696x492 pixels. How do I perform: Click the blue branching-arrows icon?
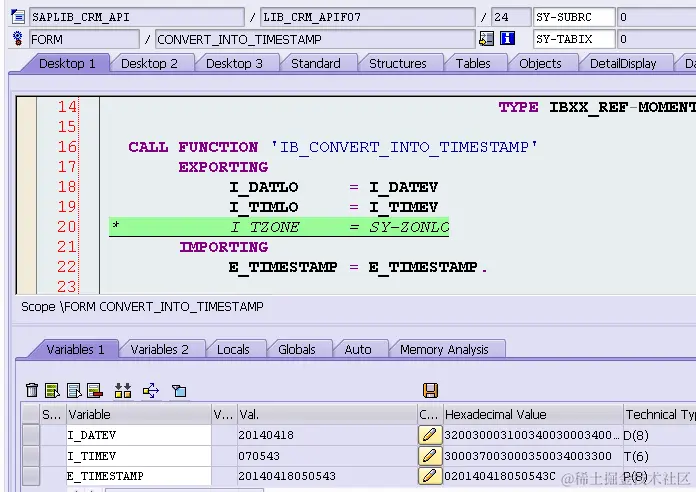coord(151,391)
